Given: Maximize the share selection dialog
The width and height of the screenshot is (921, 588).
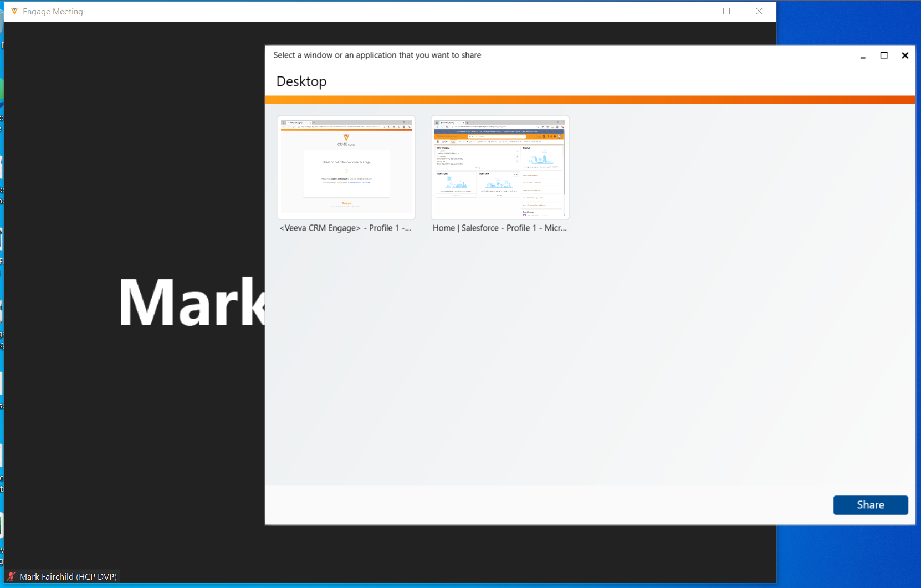Looking at the screenshot, I should (884, 55).
